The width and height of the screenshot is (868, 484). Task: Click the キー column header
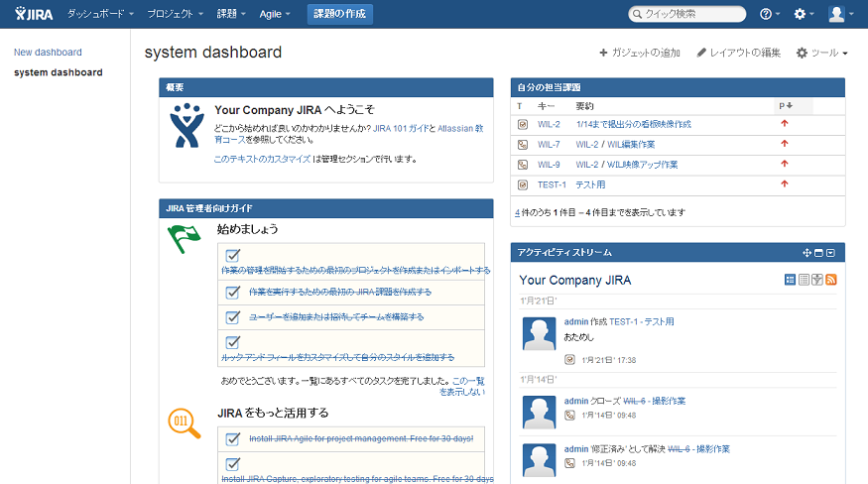pyautogui.click(x=546, y=106)
